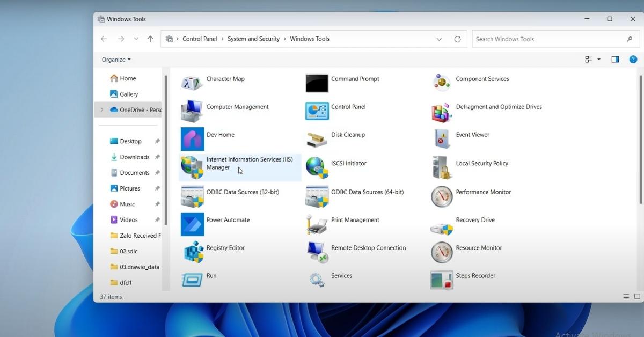Refresh the Windows Tools view
The width and height of the screenshot is (644, 337).
click(457, 39)
